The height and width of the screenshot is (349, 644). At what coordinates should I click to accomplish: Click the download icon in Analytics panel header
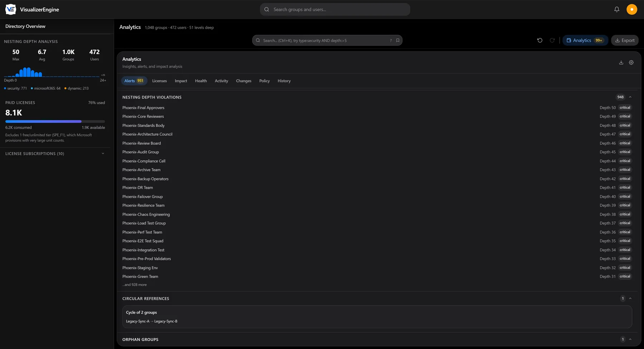(x=621, y=62)
